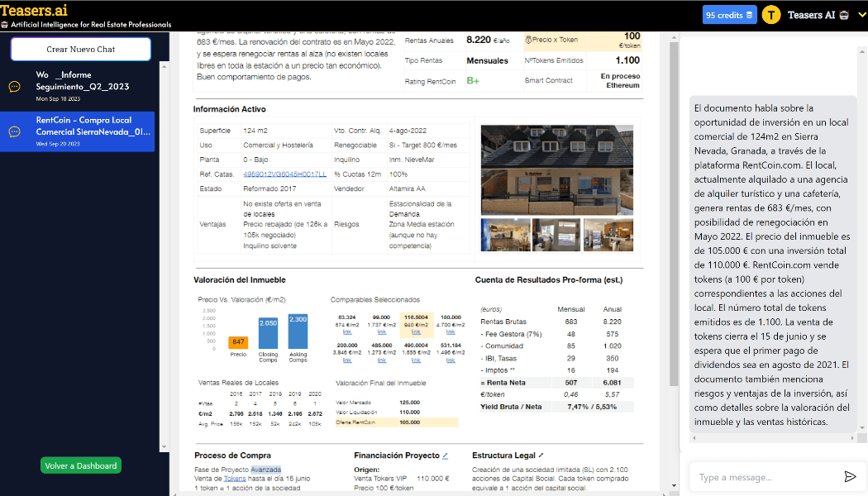Click the credits stack icon in the 95 credits badge

[749, 15]
